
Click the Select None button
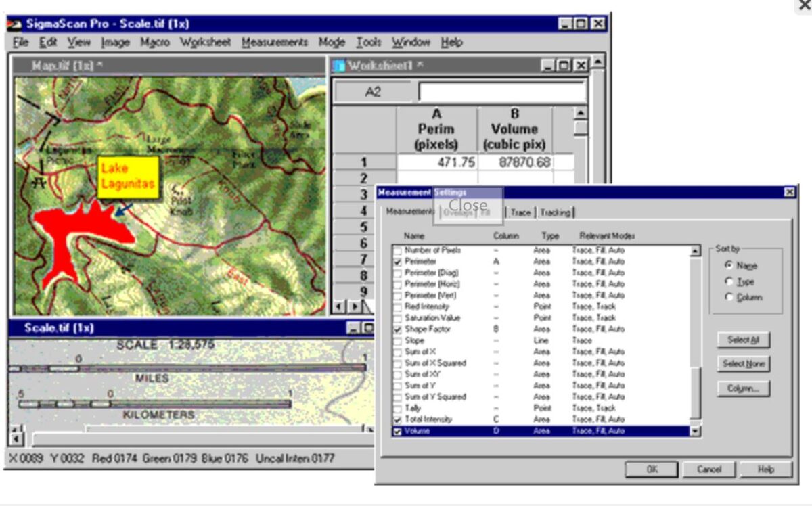pyautogui.click(x=743, y=364)
